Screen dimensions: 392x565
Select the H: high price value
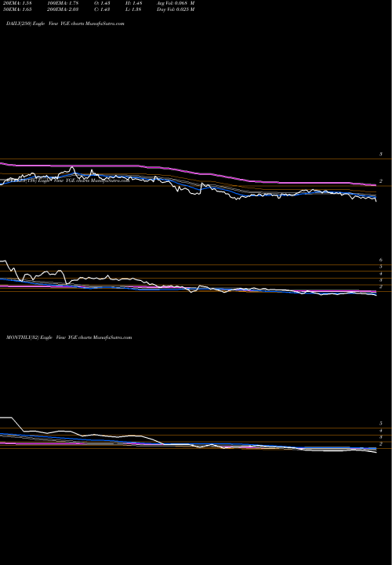133,3
